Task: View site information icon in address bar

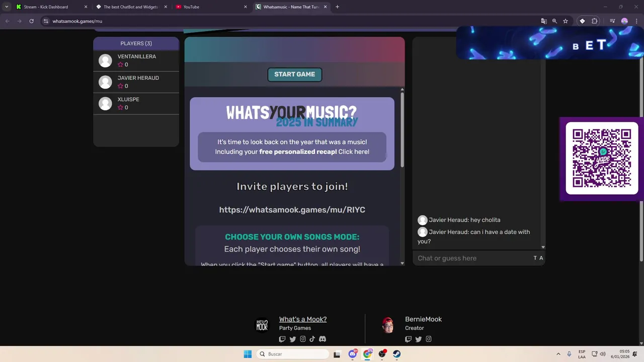Action: (x=45, y=21)
